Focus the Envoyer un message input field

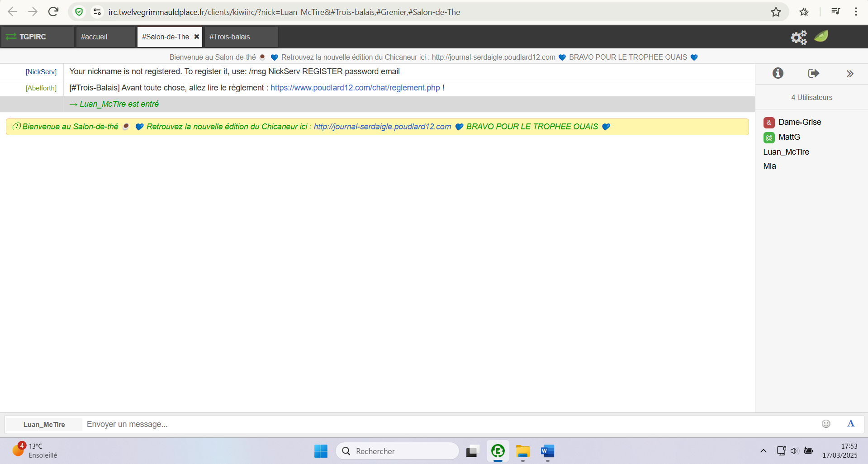(448, 424)
